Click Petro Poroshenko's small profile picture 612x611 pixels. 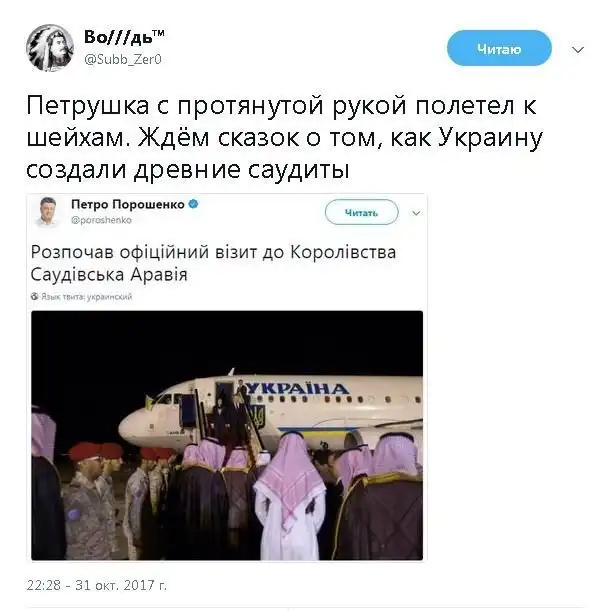point(48,212)
